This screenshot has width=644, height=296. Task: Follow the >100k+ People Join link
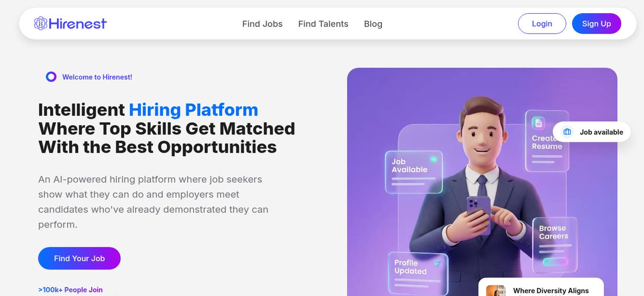click(70, 289)
